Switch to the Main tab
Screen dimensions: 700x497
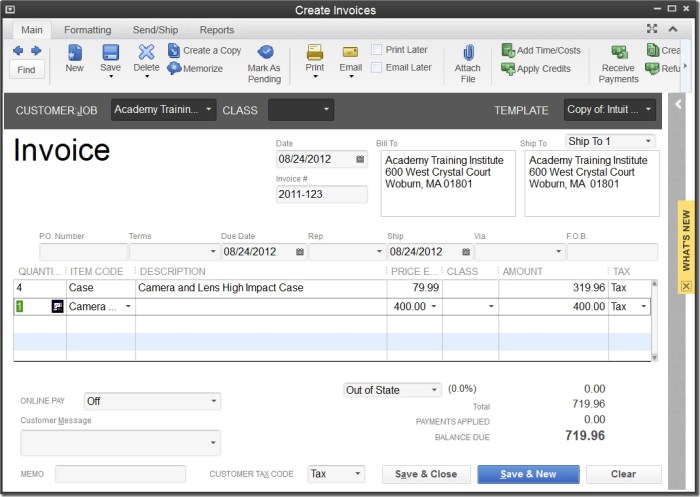32,30
